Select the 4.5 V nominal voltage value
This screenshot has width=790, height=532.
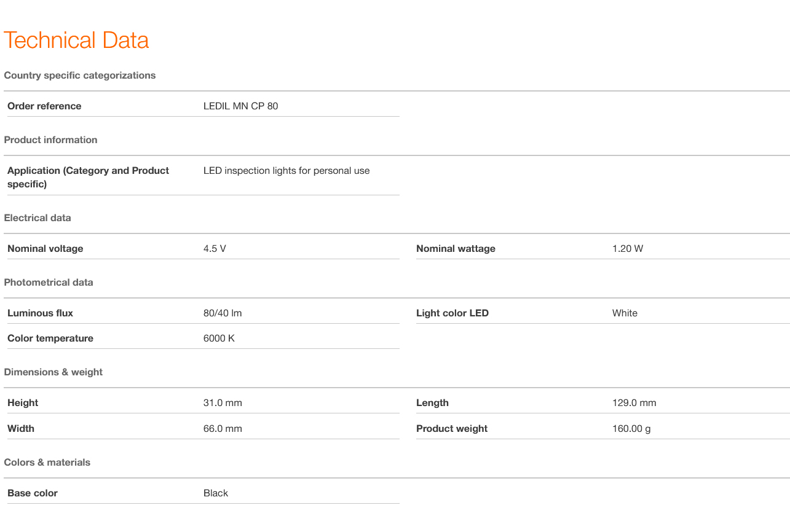pyautogui.click(x=215, y=249)
